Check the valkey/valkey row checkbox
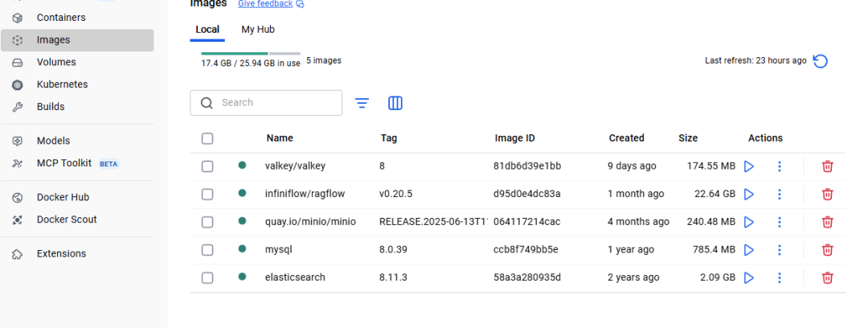 (x=207, y=166)
